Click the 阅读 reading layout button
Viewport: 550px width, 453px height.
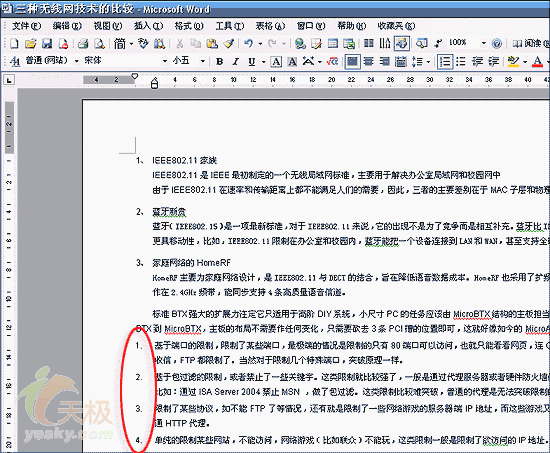pyautogui.click(x=531, y=44)
